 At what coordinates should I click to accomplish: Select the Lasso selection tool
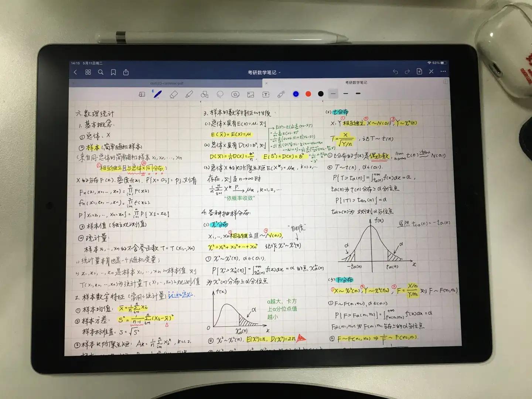coord(220,95)
